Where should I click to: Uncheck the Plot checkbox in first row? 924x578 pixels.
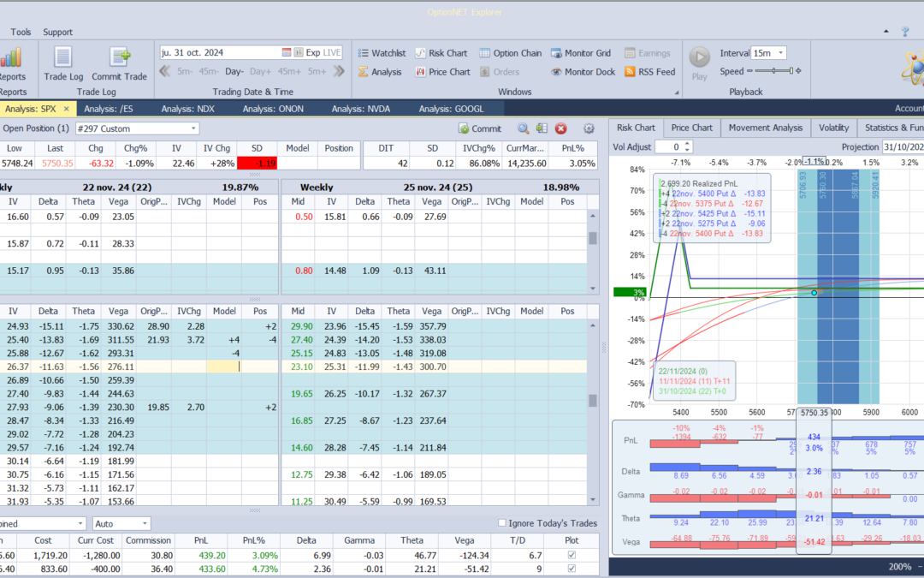(x=572, y=556)
